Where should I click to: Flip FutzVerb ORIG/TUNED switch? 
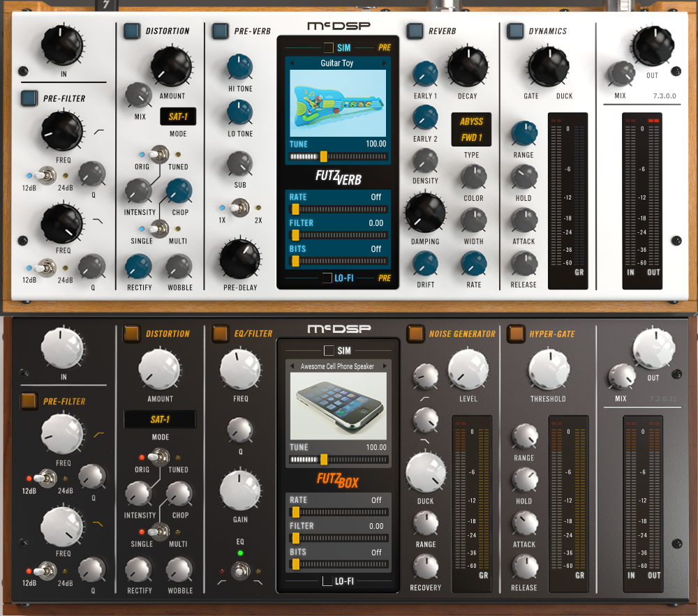click(159, 154)
